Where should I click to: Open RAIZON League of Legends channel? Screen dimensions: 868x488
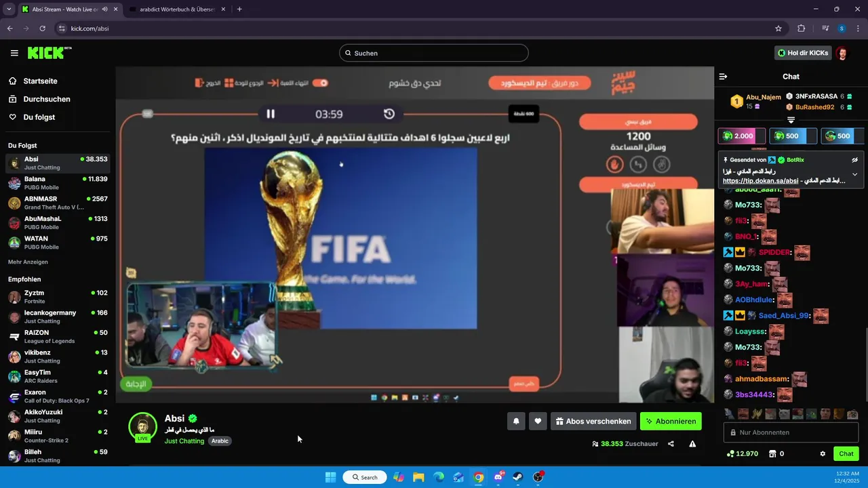pos(58,336)
